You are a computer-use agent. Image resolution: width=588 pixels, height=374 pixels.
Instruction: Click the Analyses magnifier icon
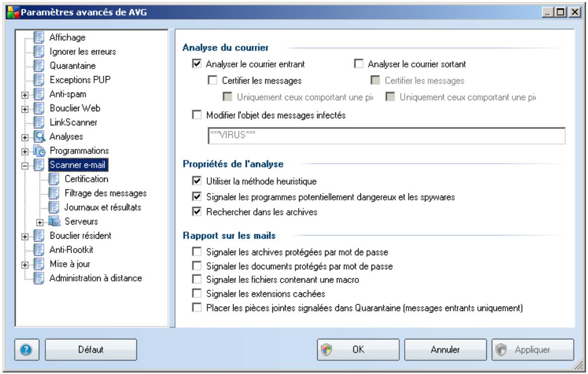pyautogui.click(x=39, y=136)
